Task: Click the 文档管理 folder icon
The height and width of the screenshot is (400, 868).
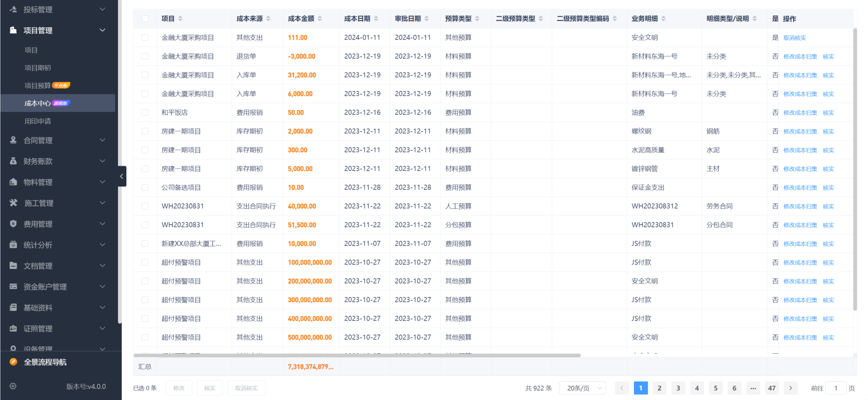Action: click(x=13, y=266)
